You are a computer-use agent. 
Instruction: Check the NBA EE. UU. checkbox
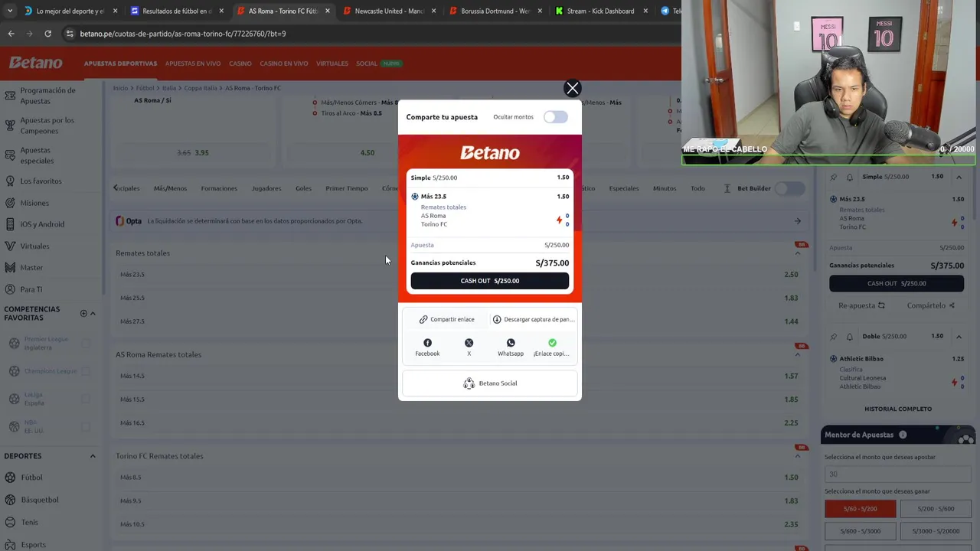click(x=86, y=427)
